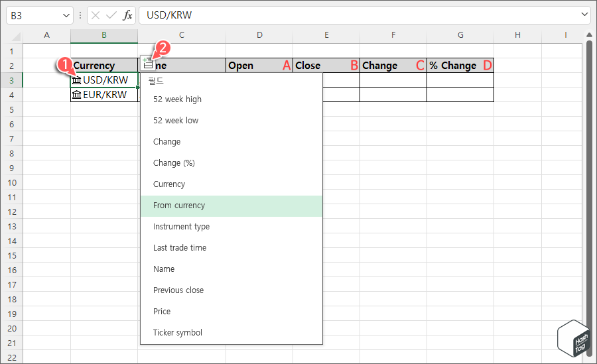The image size is (597, 364).
Task: Select '52 week high' field
Action: point(232,99)
